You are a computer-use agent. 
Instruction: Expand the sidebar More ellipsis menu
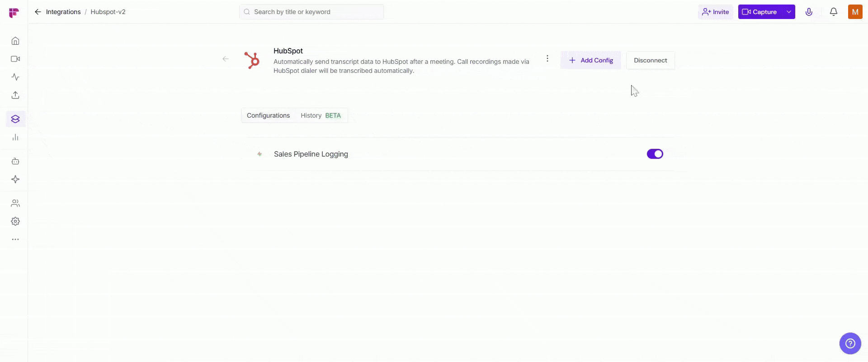(15, 239)
